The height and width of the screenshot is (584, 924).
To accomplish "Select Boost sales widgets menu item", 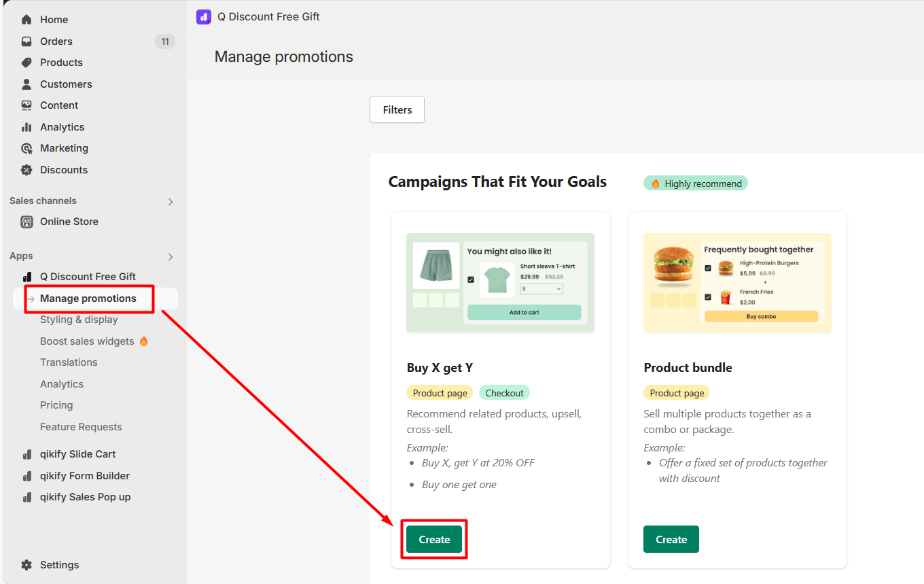I will (x=87, y=341).
